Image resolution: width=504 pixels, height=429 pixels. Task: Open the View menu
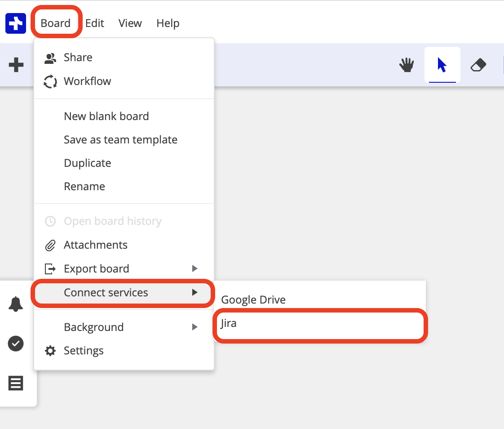pos(130,23)
